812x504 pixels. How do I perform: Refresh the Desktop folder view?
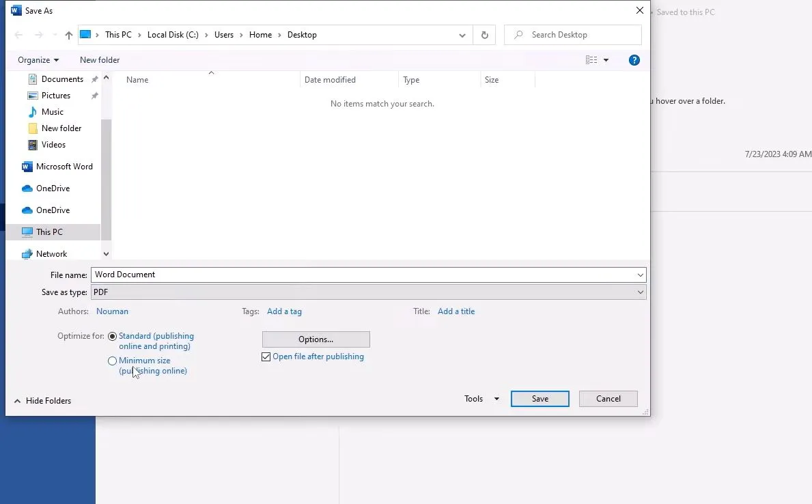484,35
